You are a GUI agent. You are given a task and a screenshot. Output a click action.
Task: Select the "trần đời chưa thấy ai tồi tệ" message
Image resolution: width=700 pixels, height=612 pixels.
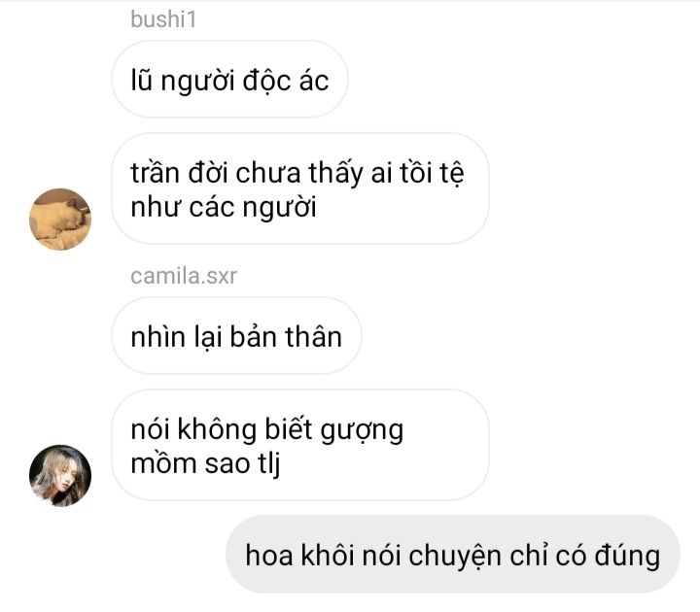pos(300,188)
